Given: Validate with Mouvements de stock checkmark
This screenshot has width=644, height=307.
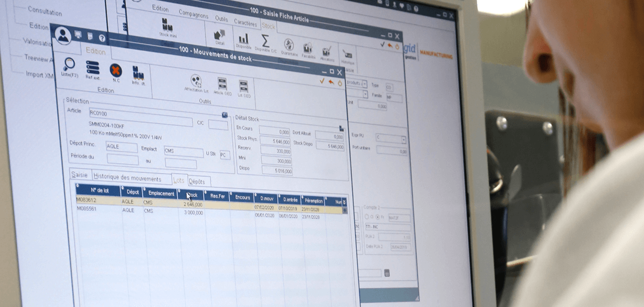Looking at the screenshot, I should click(322, 81).
